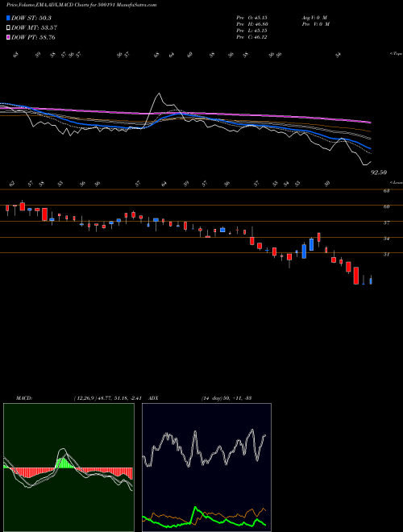Viewport: 403px width, 532px height.
Task: Click the 92.50 price label
Action: pyautogui.click(x=379, y=172)
